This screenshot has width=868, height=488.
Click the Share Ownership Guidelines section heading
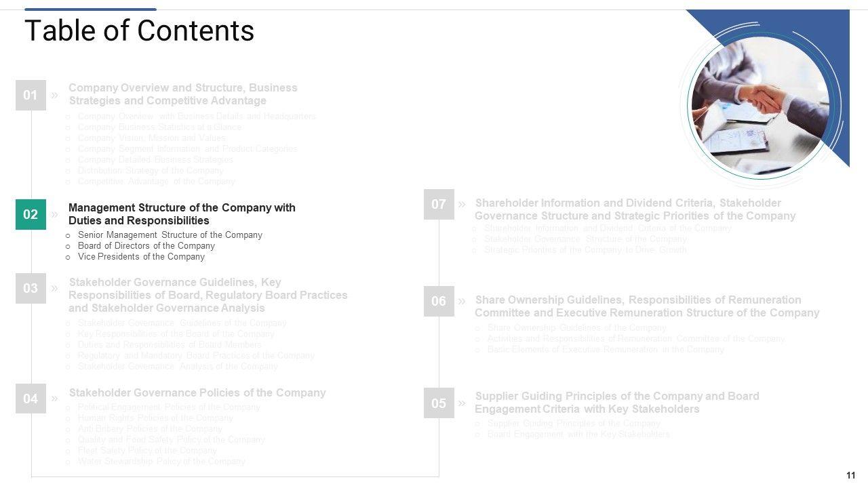(x=646, y=306)
